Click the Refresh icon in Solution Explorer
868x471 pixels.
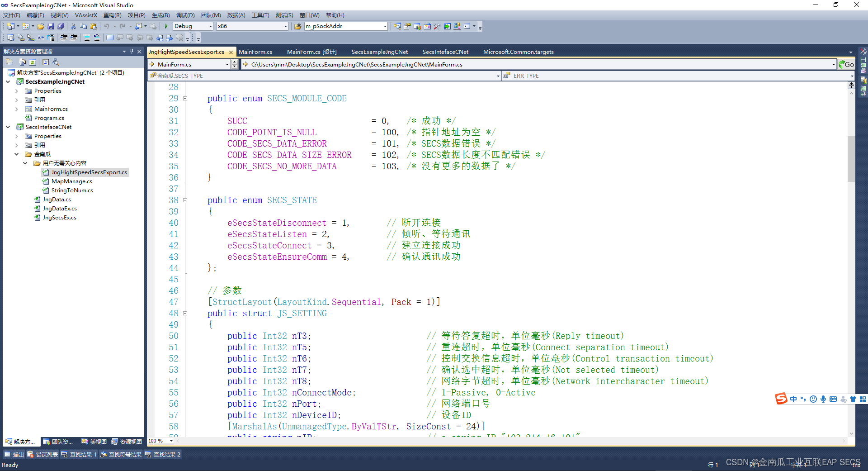(33, 62)
